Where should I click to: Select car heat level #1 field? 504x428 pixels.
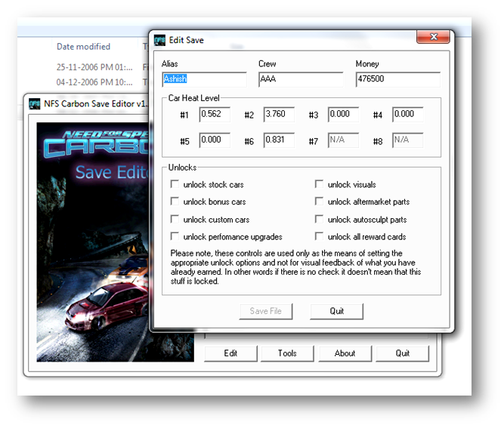(x=215, y=115)
